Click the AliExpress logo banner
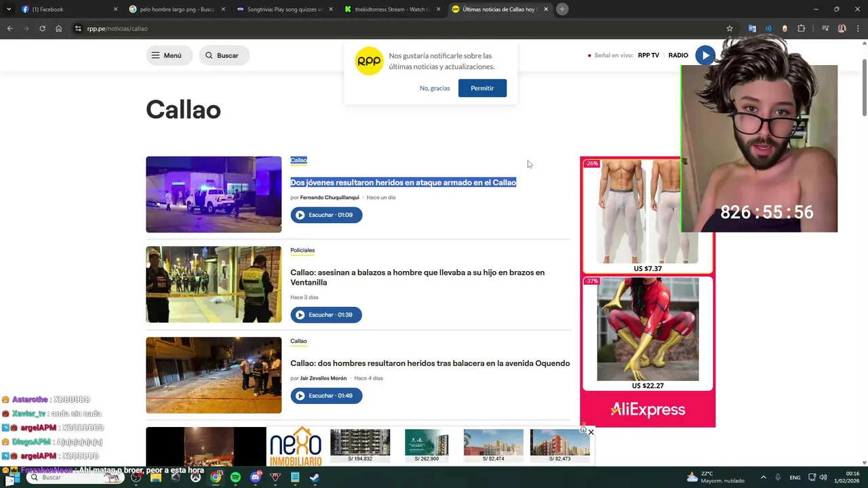868x488 pixels. (648, 409)
